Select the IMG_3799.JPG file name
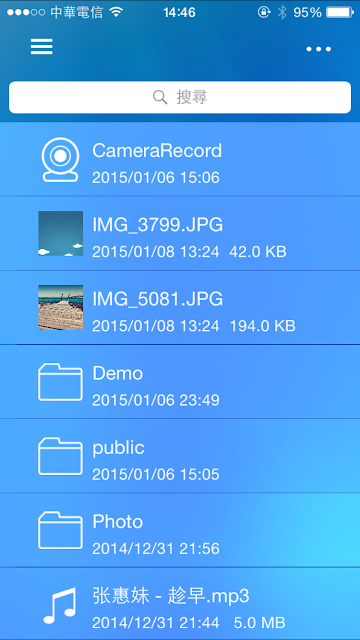The image size is (360, 640). tap(158, 225)
